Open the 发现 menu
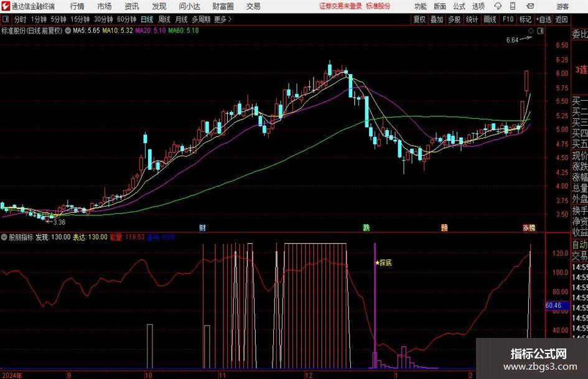Image resolution: width=588 pixels, height=379 pixels. pyautogui.click(x=159, y=6)
